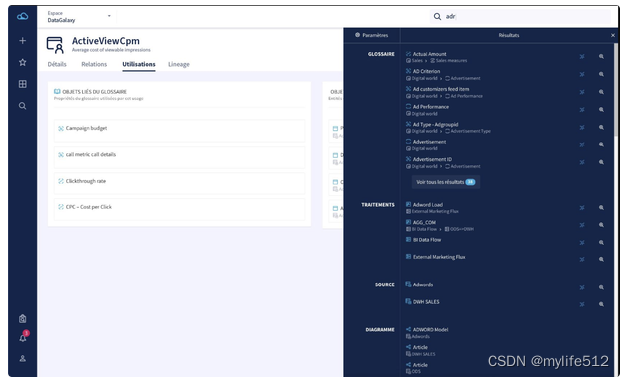Screen dimensions: 625x379
Task: Click the ActiveViewCpm usage icon beside title
Action: 55,45
